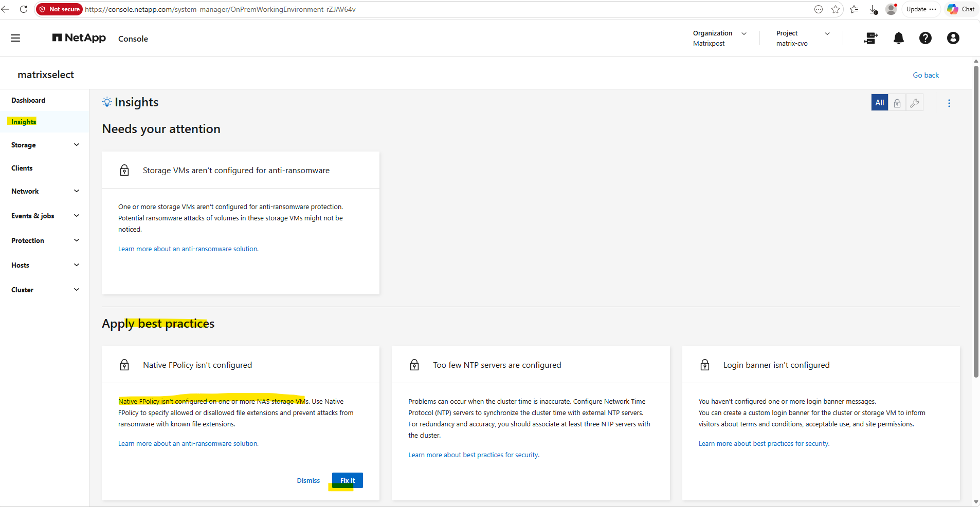Bookmark this page with the star icon
Screen dimensions: 980x507
pyautogui.click(x=836, y=9)
